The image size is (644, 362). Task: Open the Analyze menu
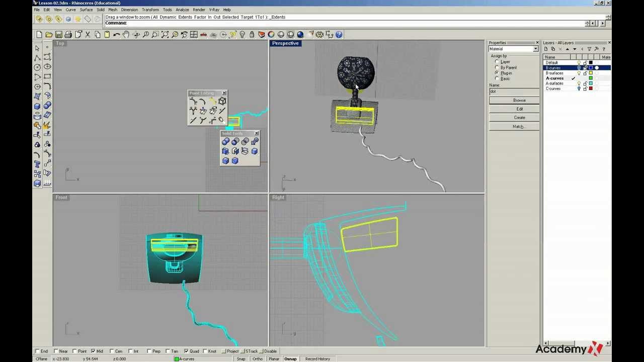click(182, 10)
